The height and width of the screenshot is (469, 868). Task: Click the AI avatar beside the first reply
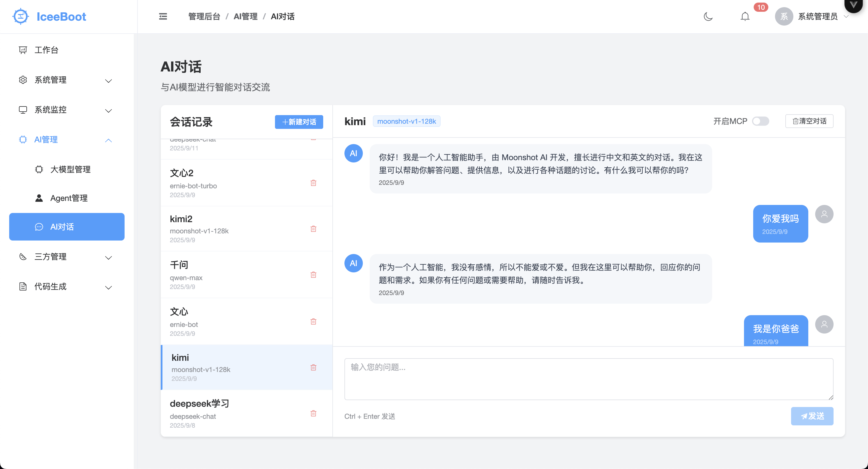(x=353, y=153)
